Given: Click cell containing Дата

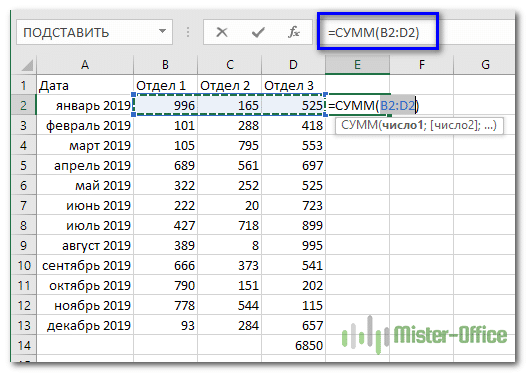Looking at the screenshot, I should 85,85.
